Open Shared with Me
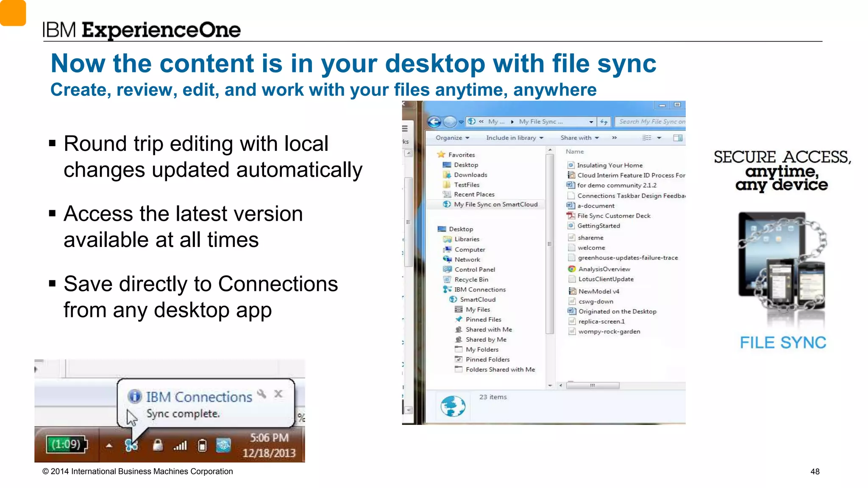 (484, 330)
